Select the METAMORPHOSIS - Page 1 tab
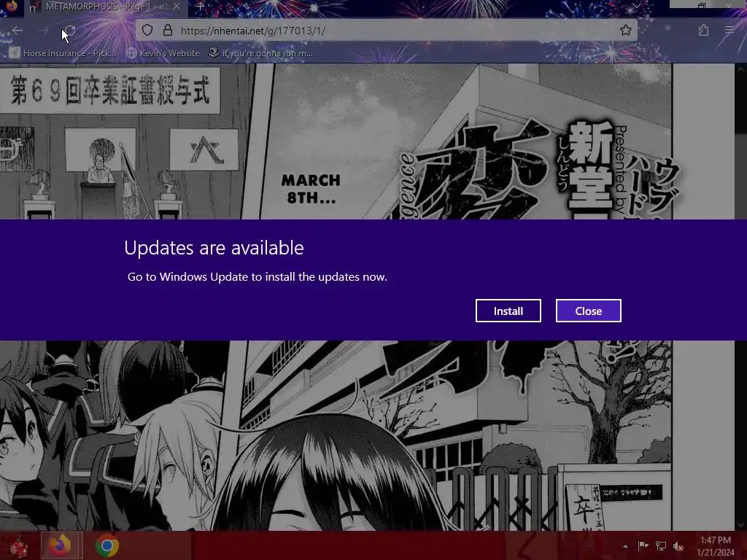 pos(106,7)
